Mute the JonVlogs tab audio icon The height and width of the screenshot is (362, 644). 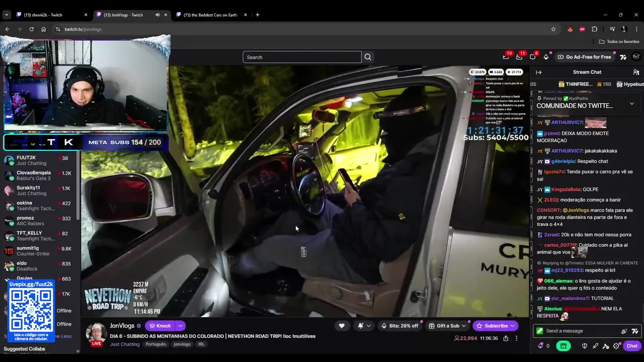click(x=157, y=15)
